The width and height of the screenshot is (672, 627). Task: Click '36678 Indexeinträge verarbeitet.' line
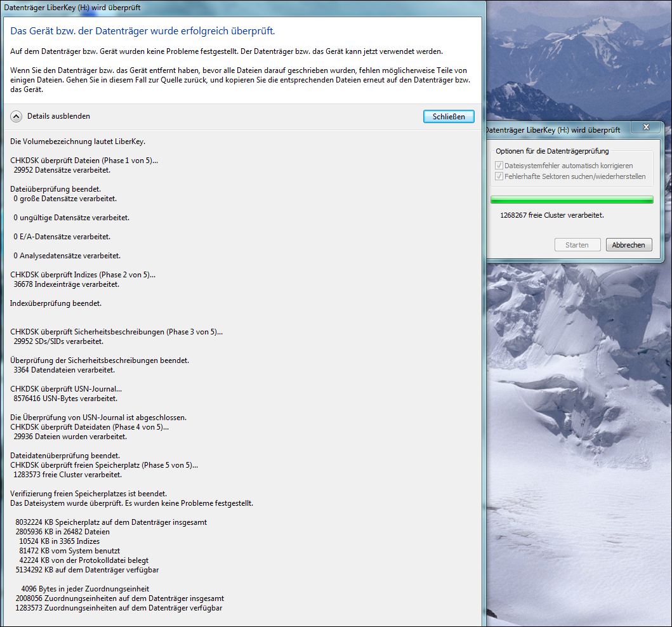click(x=67, y=284)
